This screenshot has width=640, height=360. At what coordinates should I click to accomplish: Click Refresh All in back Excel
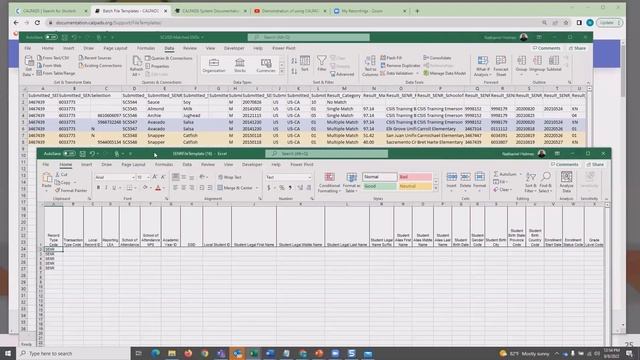coord(136,65)
